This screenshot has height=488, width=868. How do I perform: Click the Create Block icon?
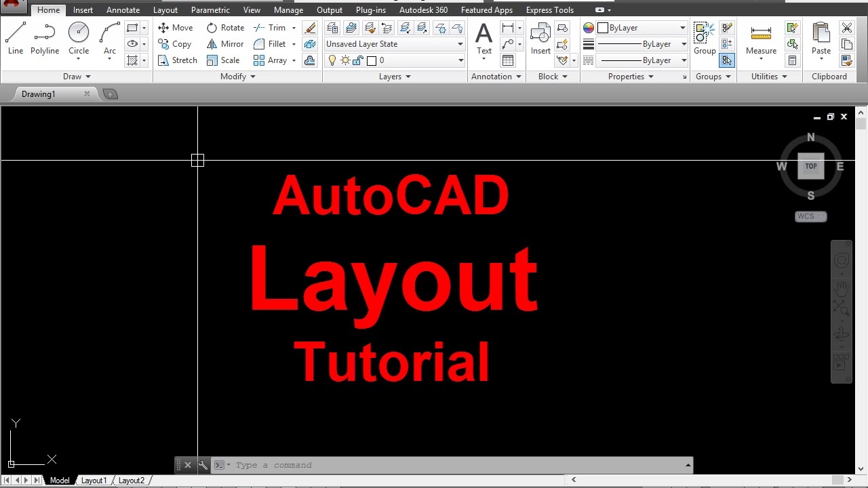click(x=562, y=28)
